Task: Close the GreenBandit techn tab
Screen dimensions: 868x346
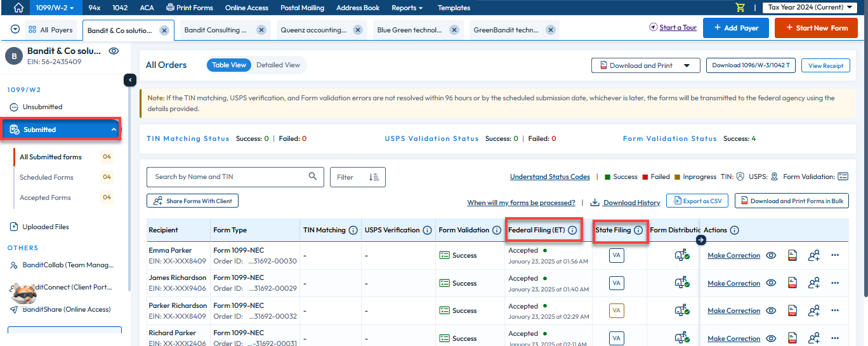Action: 550,30
